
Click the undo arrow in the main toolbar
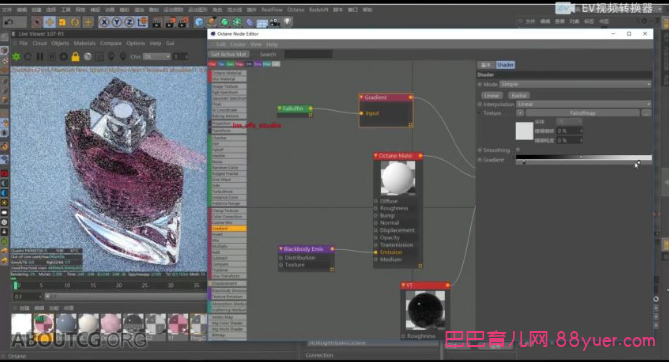coord(9,22)
